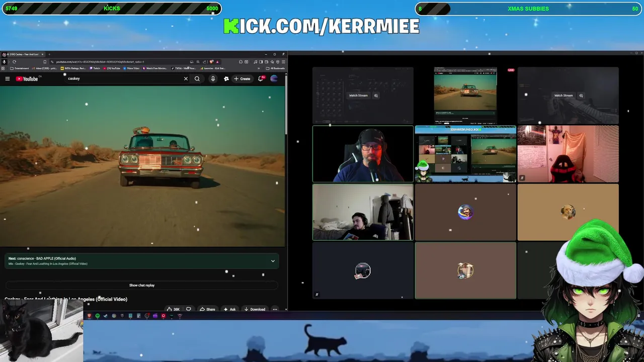
Task: Open the apps grid on bookmarks bar
Action: click(3, 68)
